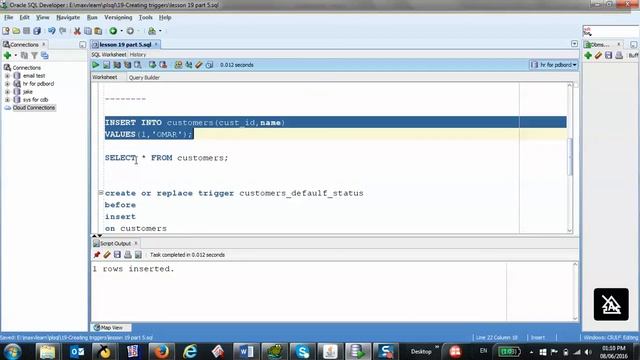Viewport: 640px width, 360px height.
Task: Open the editor tab list dropdown arrow
Action: click(x=574, y=44)
